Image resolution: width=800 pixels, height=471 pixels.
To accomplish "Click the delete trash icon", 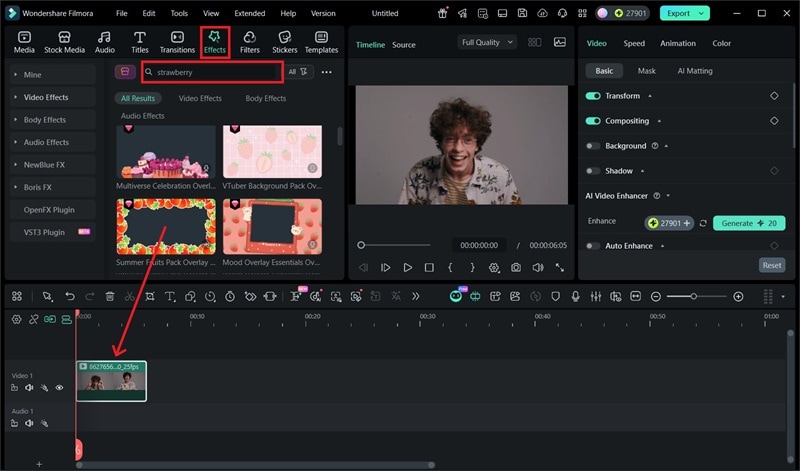I will pos(110,296).
